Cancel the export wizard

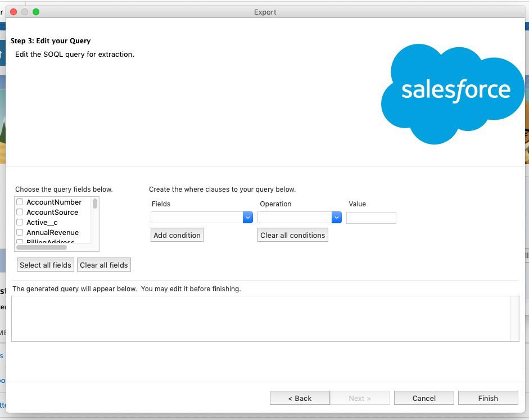424,398
